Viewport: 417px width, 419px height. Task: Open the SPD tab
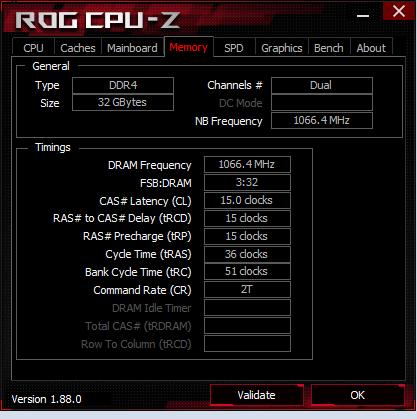point(234,48)
